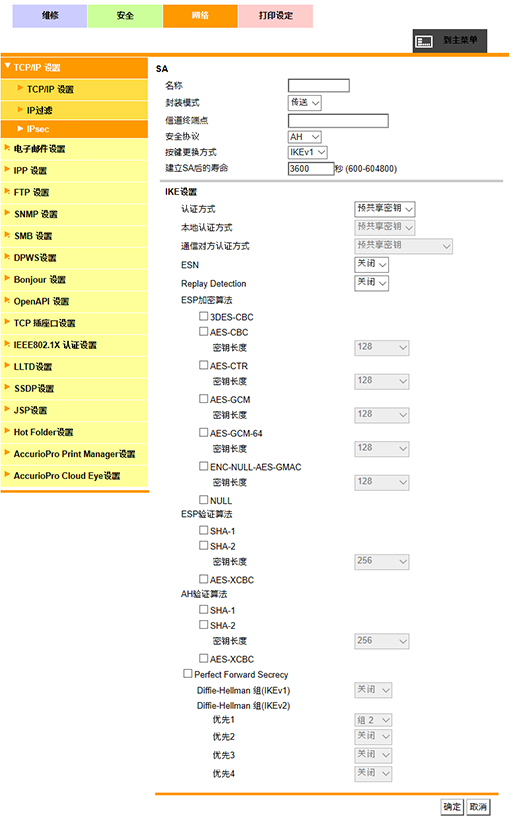Open AccurioPro Cloud Eye设置
517x823 pixels.
[x=75, y=476]
